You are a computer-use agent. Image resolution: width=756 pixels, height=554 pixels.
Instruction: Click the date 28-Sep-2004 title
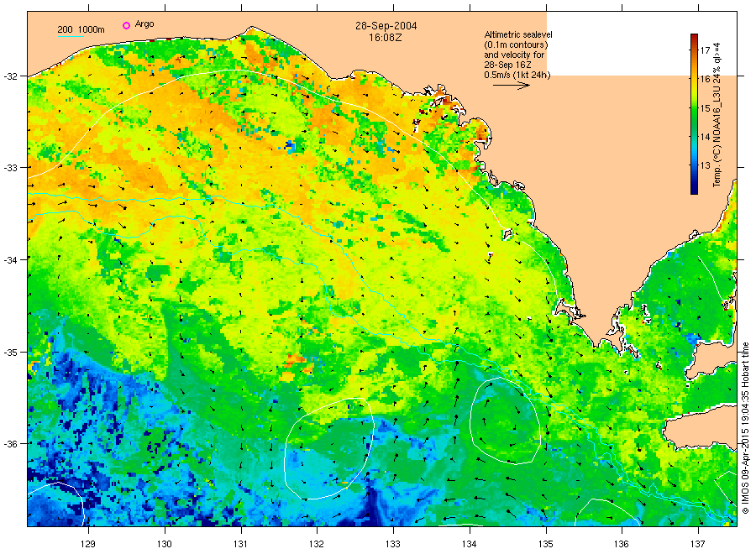tap(386, 25)
